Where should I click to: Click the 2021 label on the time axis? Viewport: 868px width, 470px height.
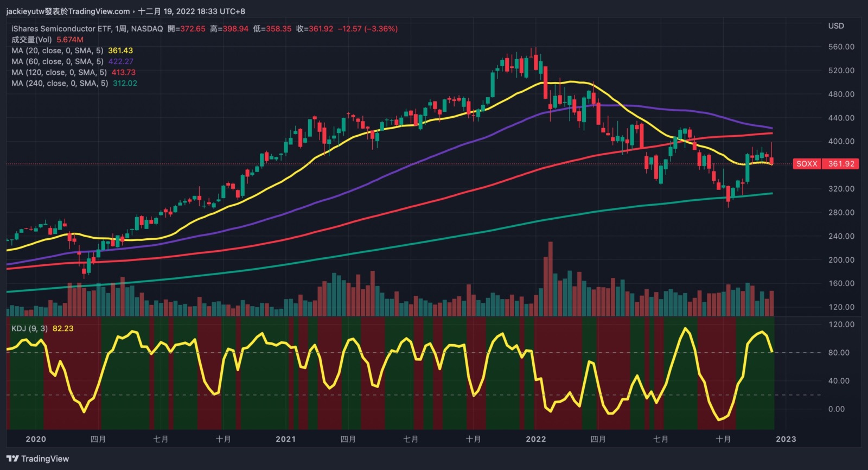[285, 439]
